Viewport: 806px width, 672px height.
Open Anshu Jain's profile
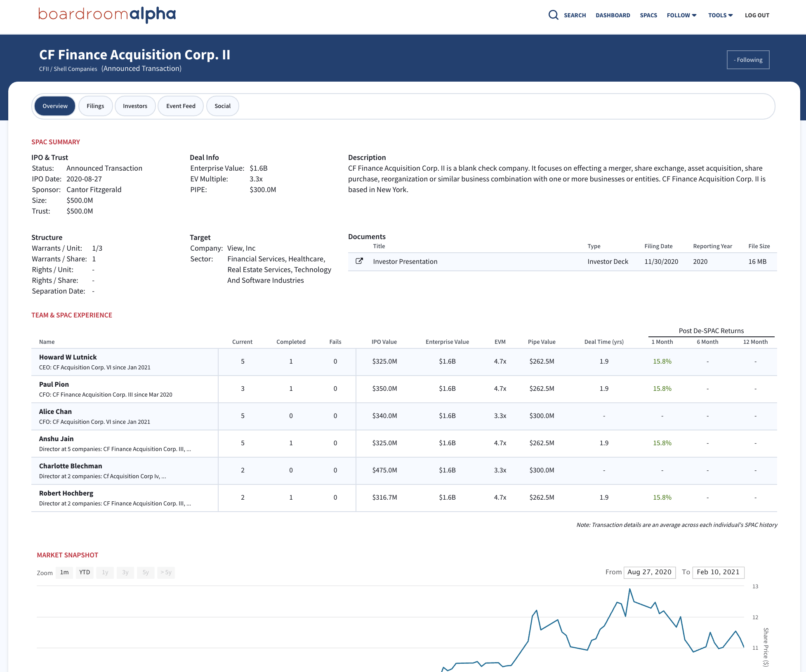pos(56,439)
